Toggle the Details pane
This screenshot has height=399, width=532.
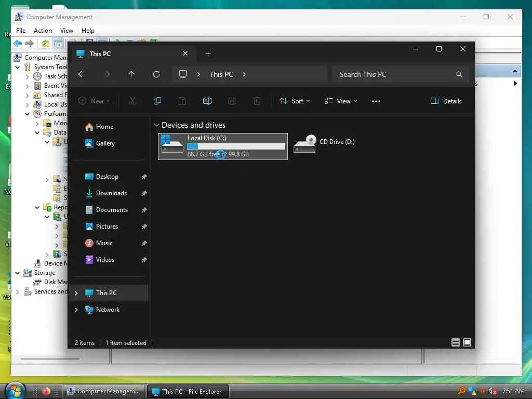[446, 101]
